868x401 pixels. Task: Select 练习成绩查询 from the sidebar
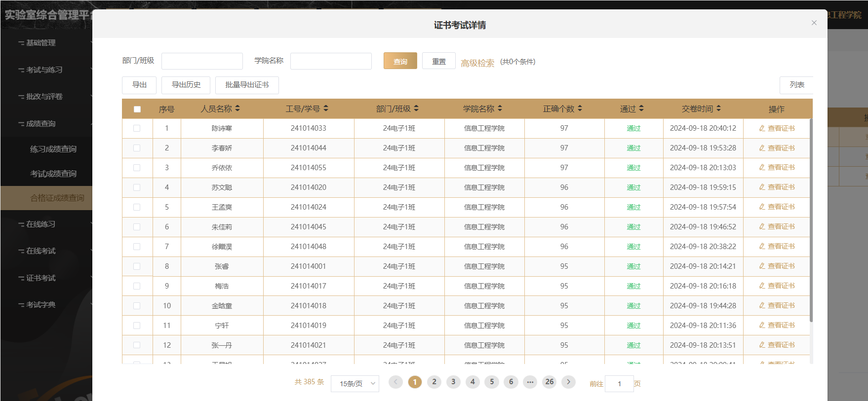pos(53,149)
